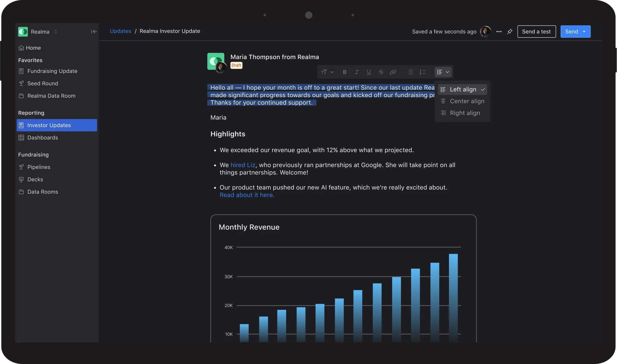This screenshot has width=617, height=364.
Task: Create a numbered list
Action: point(422,72)
